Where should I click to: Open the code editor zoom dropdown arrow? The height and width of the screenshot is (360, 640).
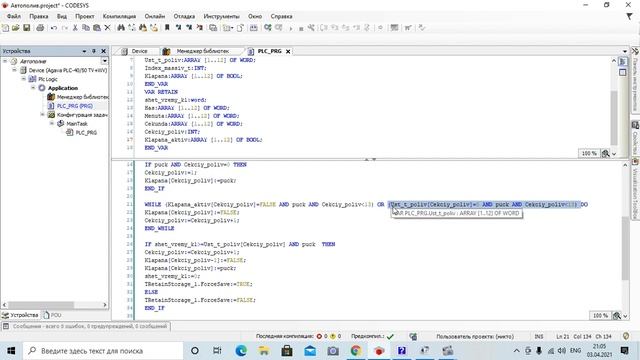point(625,316)
